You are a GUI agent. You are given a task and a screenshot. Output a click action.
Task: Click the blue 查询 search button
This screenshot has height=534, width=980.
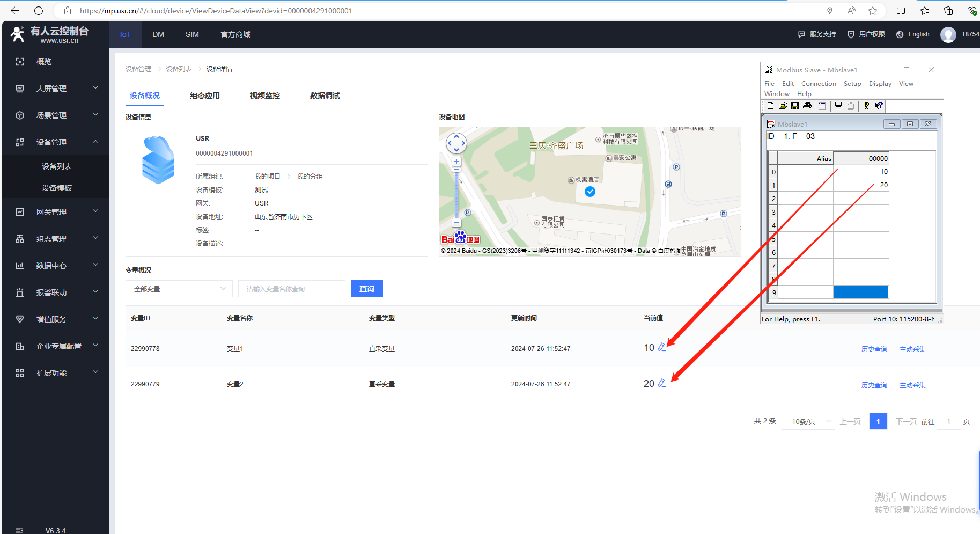click(x=367, y=289)
